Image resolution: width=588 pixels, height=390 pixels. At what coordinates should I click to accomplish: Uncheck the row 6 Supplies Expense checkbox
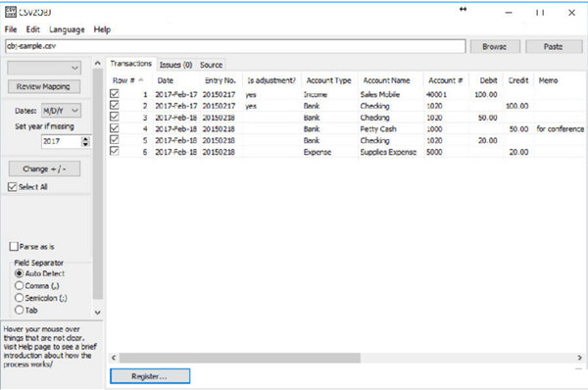(115, 151)
